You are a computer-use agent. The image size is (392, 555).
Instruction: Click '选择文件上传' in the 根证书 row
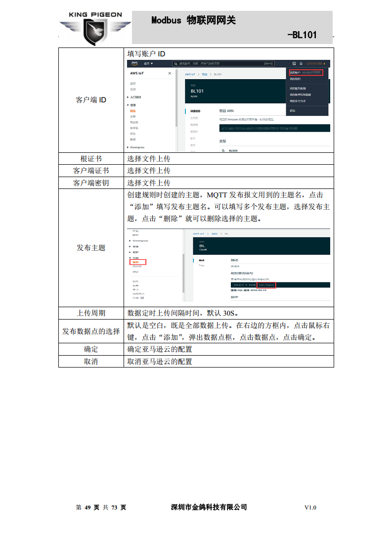(x=149, y=159)
